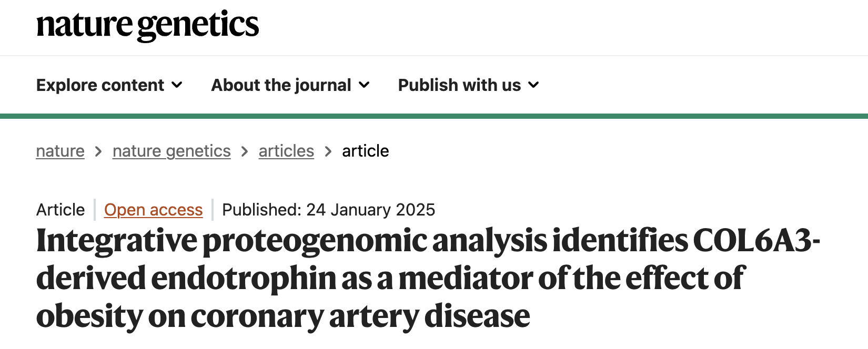Click the chevron beside Explore content
The width and height of the screenshot is (868, 349).
tap(177, 86)
